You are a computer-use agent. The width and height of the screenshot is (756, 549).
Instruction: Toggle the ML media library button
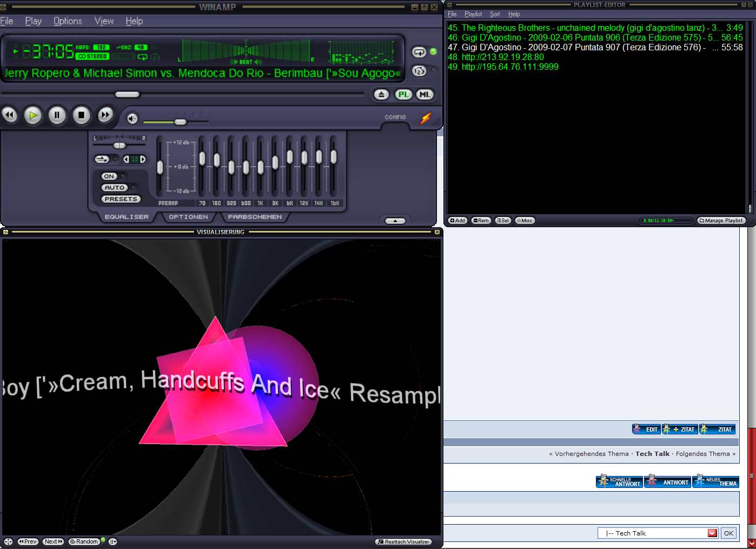[425, 95]
